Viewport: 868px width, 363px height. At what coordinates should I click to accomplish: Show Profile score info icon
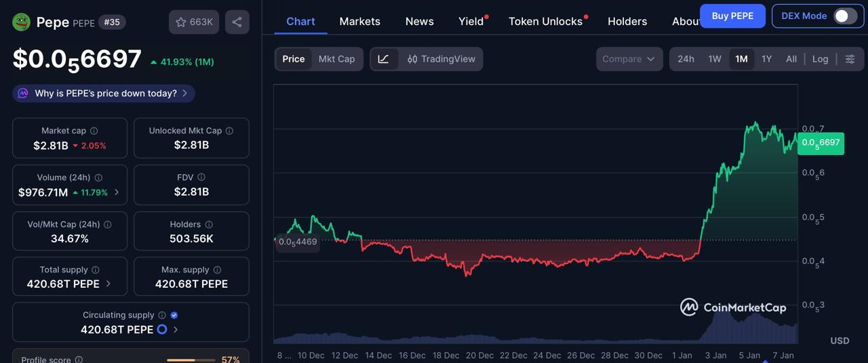79,360
